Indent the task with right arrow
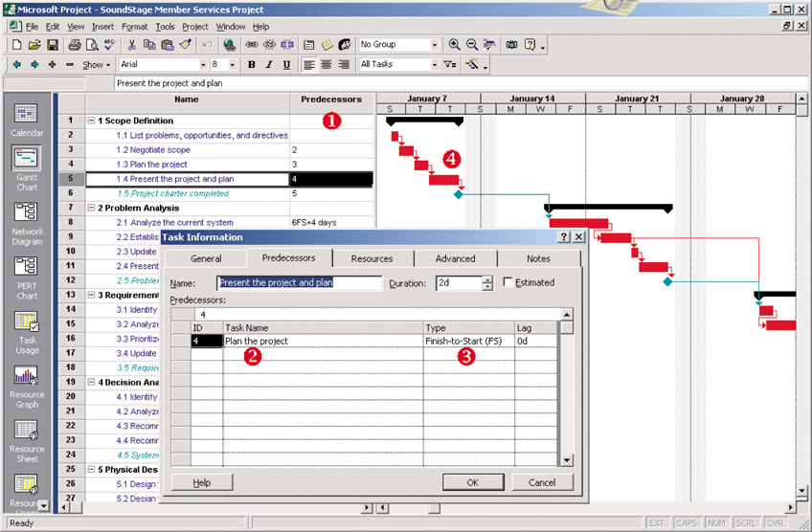Image resolution: width=812 pixels, height=532 pixels. click(34, 65)
